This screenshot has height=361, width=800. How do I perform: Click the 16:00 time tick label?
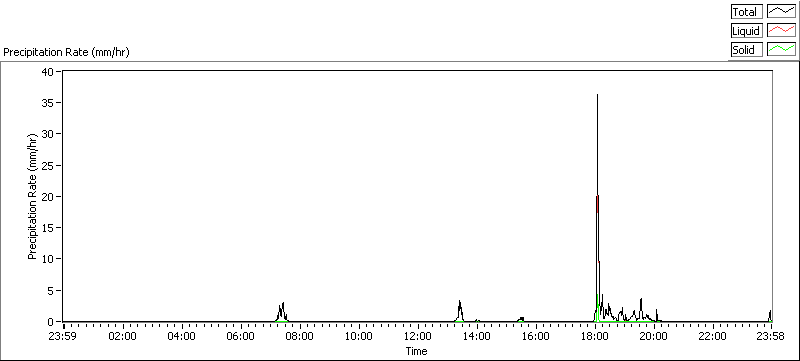click(x=536, y=336)
